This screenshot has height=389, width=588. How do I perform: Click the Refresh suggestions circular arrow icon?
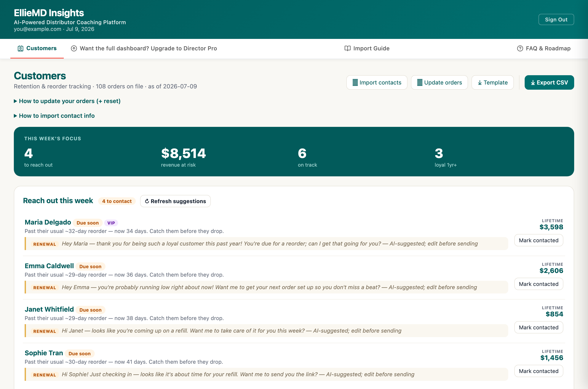pos(147,201)
